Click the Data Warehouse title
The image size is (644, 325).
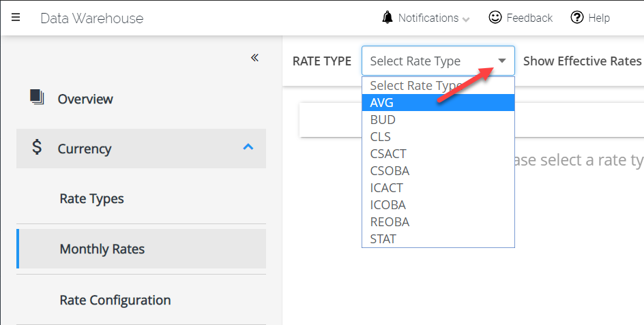[x=92, y=18]
